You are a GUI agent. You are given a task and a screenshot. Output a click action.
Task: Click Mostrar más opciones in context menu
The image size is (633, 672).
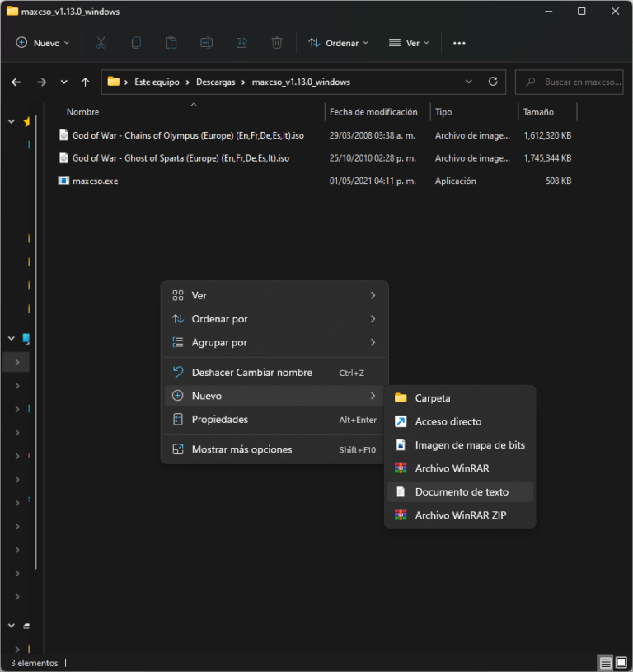pyautogui.click(x=241, y=449)
